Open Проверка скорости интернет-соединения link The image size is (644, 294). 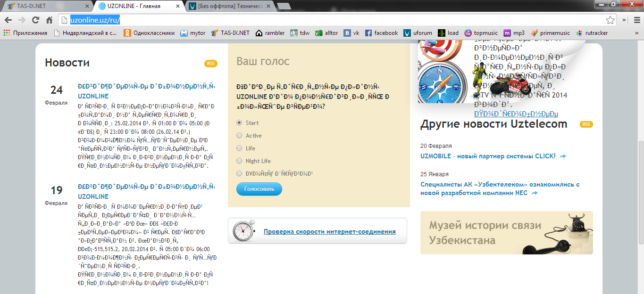[x=329, y=232]
